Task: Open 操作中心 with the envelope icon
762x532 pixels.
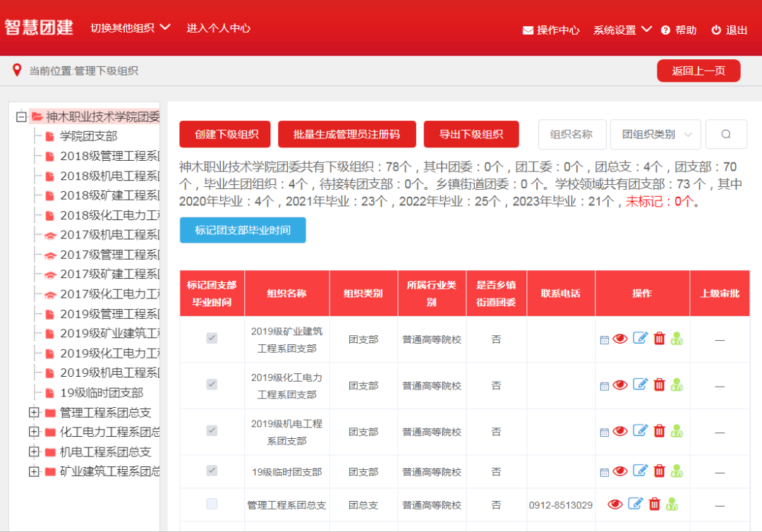Action: click(x=550, y=30)
